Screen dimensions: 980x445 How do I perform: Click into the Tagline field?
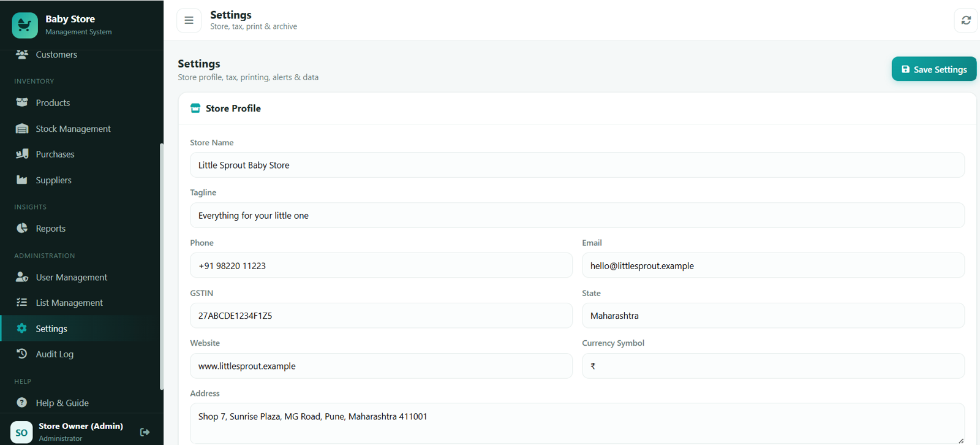coord(577,215)
